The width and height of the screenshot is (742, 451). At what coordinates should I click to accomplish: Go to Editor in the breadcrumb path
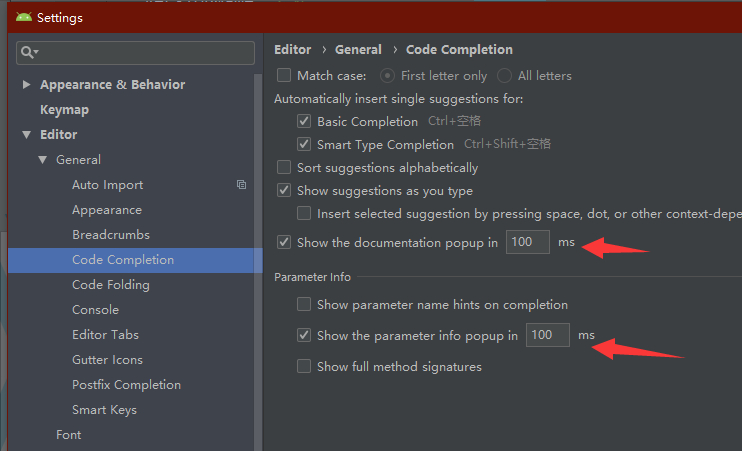[292, 49]
